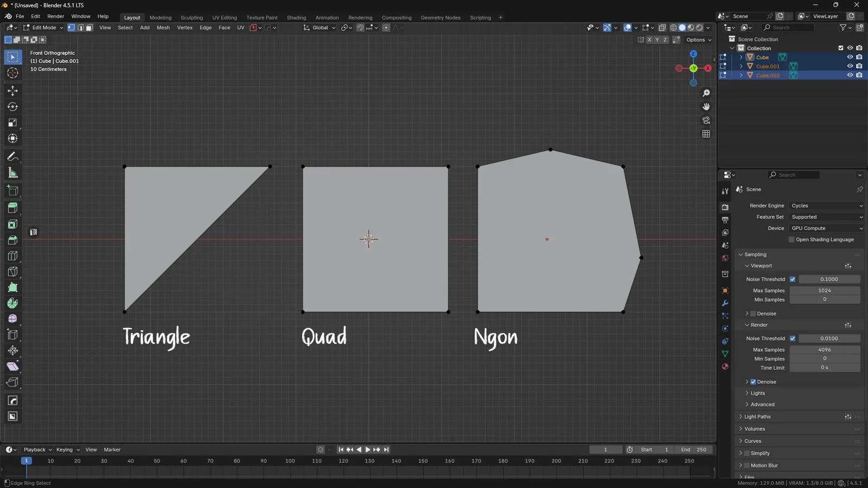Adjust the Viewport Max Samples field
This screenshot has height=488, width=868.
825,291
